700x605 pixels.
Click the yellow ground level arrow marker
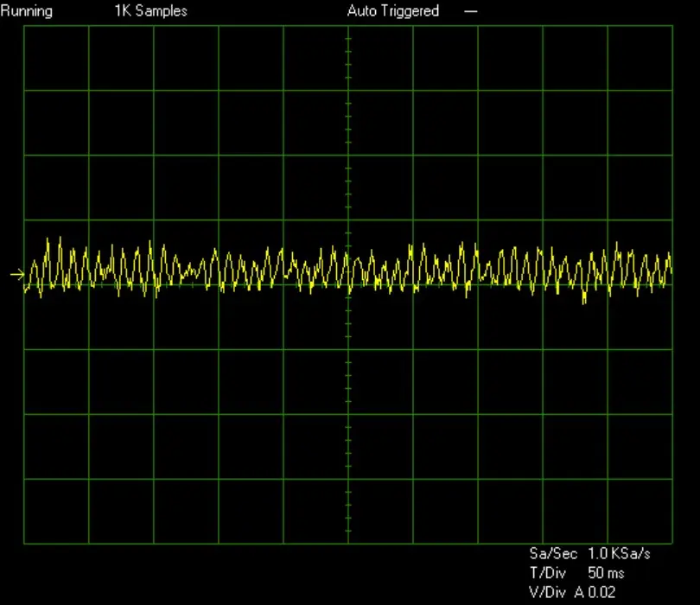tap(17, 274)
